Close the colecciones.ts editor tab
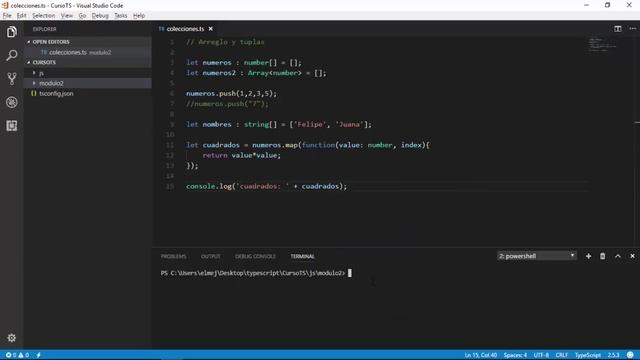Screen dimensions: 640x360 point(211,29)
